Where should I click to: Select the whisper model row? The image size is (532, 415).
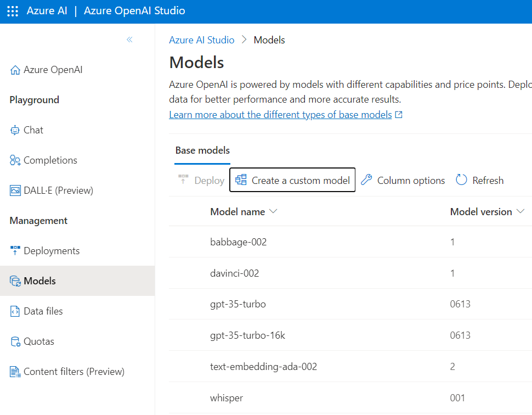pyautogui.click(x=350, y=397)
